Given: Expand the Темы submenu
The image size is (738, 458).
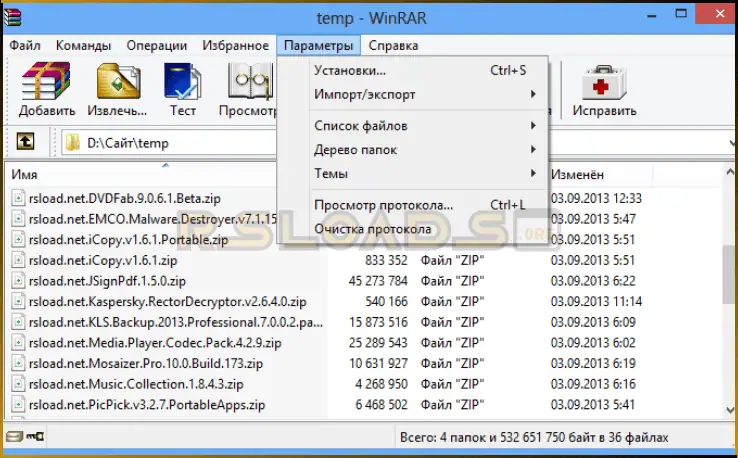Looking at the screenshot, I should coord(412,173).
